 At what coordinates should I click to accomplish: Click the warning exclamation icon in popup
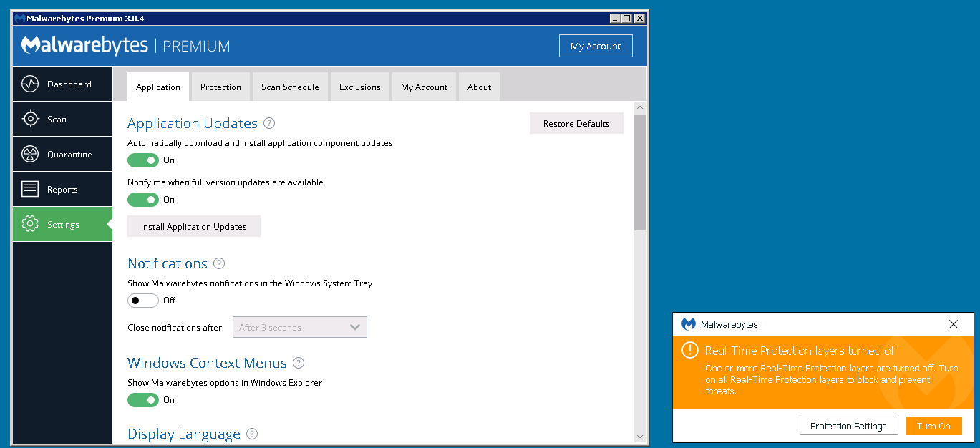coord(689,350)
